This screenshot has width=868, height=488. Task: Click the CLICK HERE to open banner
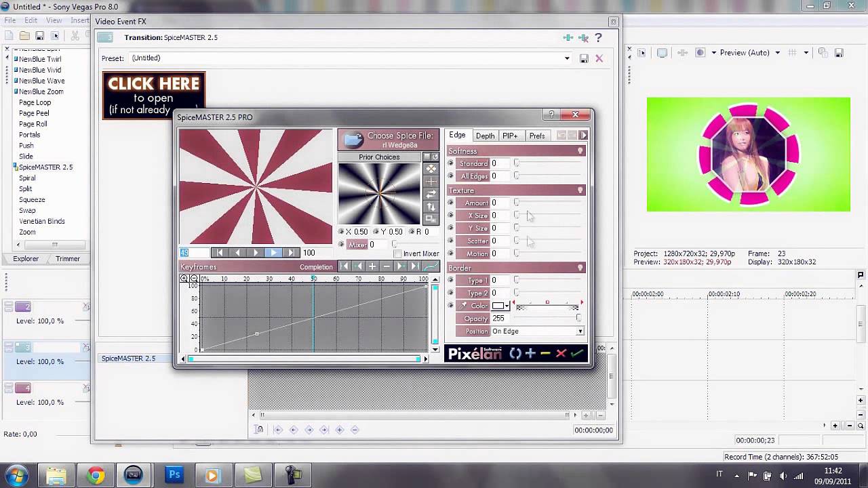tap(154, 95)
